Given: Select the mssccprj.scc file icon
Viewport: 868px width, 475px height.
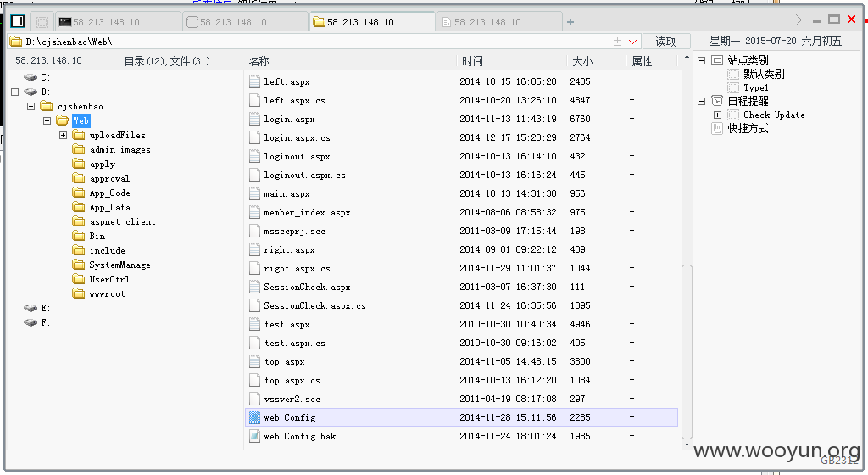Looking at the screenshot, I should coord(254,231).
